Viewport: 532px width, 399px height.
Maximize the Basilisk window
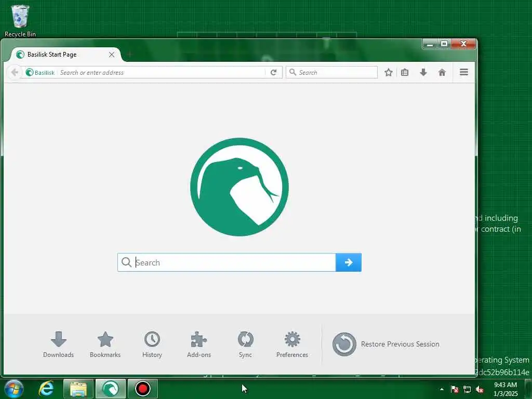tap(444, 44)
